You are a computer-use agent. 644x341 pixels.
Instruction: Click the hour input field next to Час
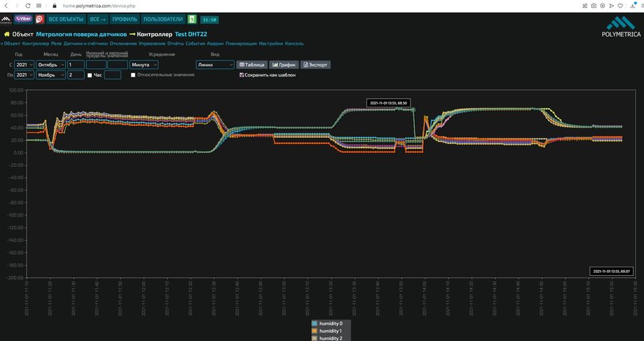click(113, 75)
